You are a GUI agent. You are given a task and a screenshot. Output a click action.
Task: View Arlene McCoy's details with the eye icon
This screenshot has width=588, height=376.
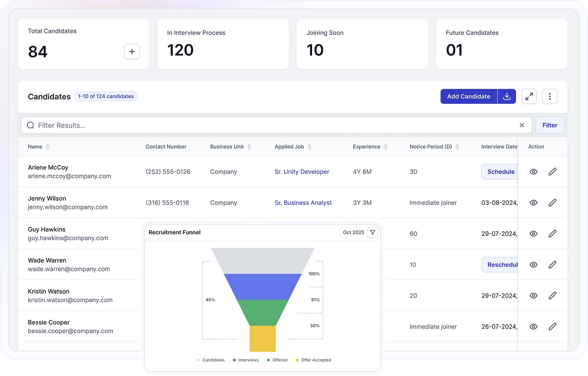pyautogui.click(x=534, y=171)
